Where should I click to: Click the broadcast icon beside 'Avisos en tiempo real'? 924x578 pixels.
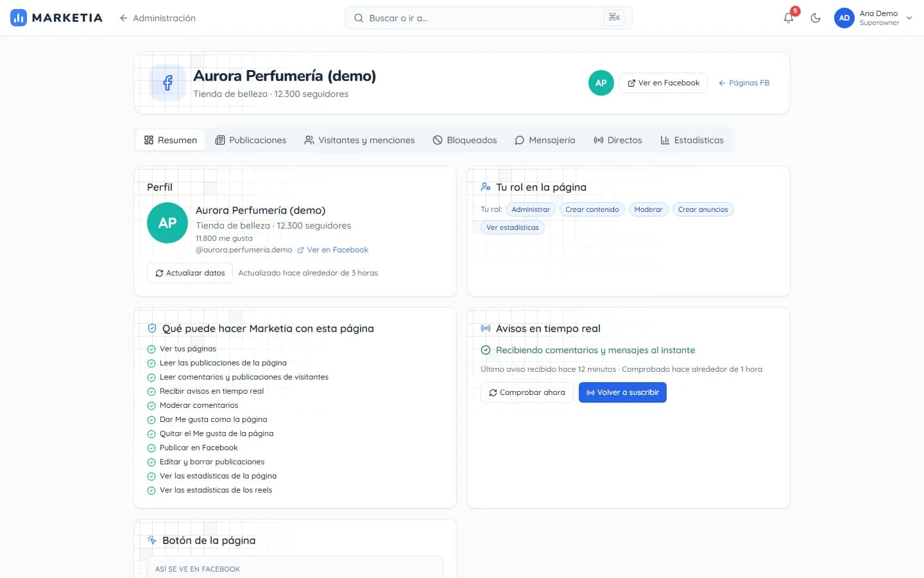tap(486, 328)
